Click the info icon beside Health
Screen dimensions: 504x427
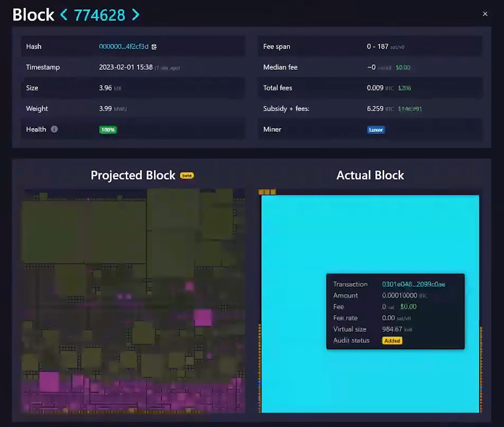(54, 129)
